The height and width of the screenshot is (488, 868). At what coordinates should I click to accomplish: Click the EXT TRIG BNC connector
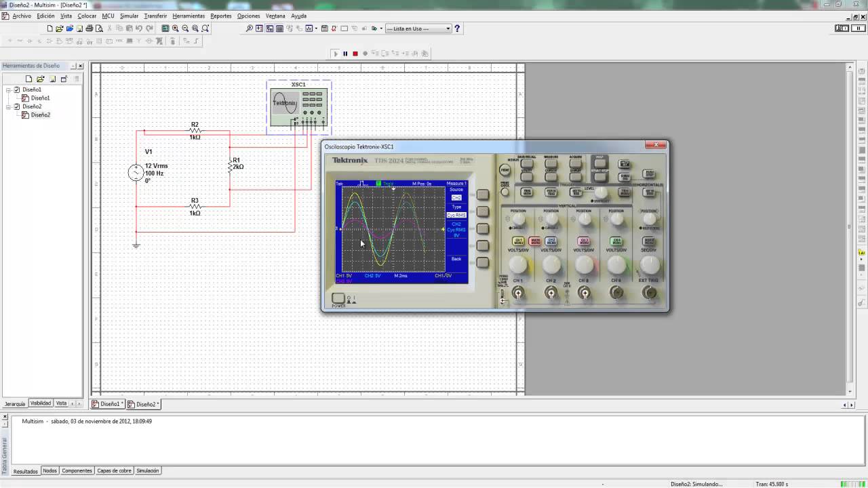650,292
